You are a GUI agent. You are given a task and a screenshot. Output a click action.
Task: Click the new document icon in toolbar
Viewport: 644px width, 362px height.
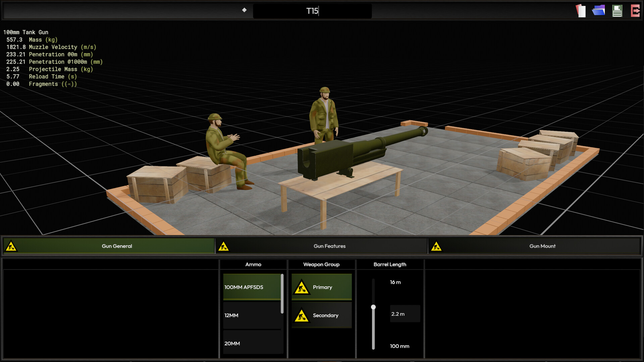[580, 10]
